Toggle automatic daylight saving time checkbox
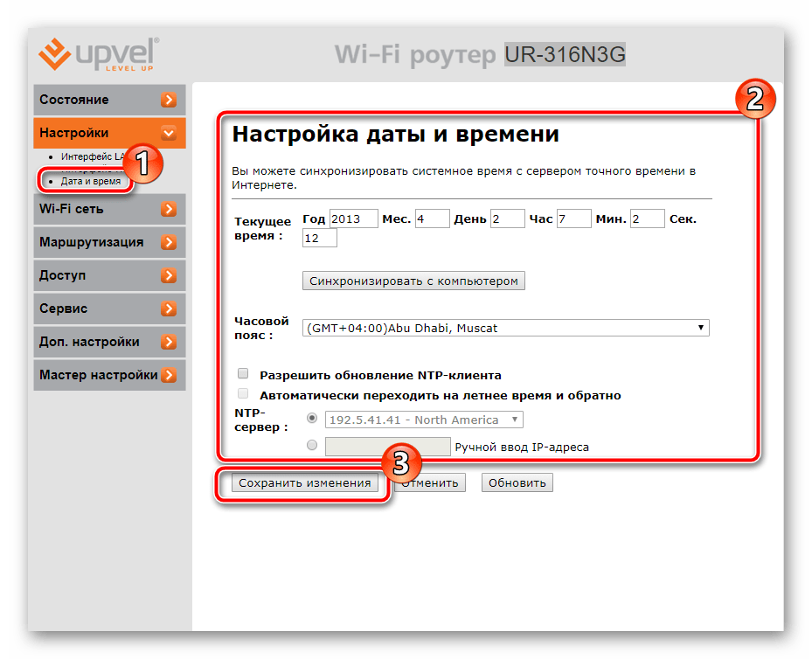This screenshot has height=659, width=812. coord(243,395)
